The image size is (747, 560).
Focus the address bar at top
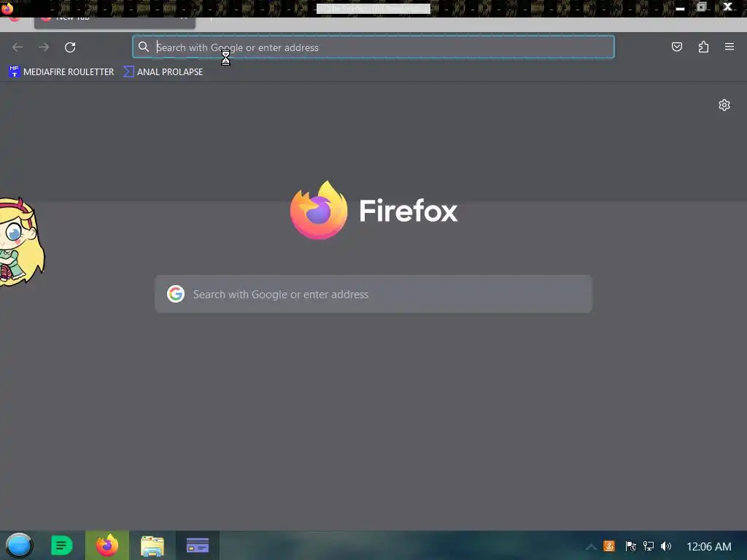click(373, 47)
